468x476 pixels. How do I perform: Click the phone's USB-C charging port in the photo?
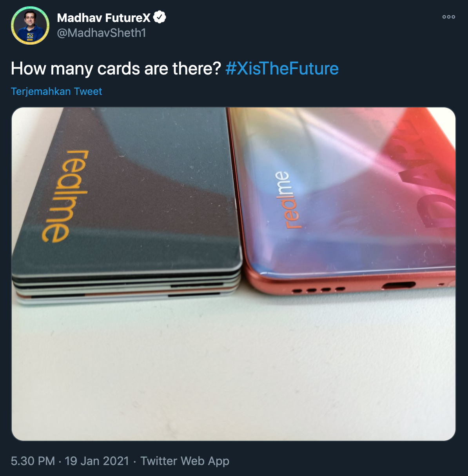[x=398, y=285]
